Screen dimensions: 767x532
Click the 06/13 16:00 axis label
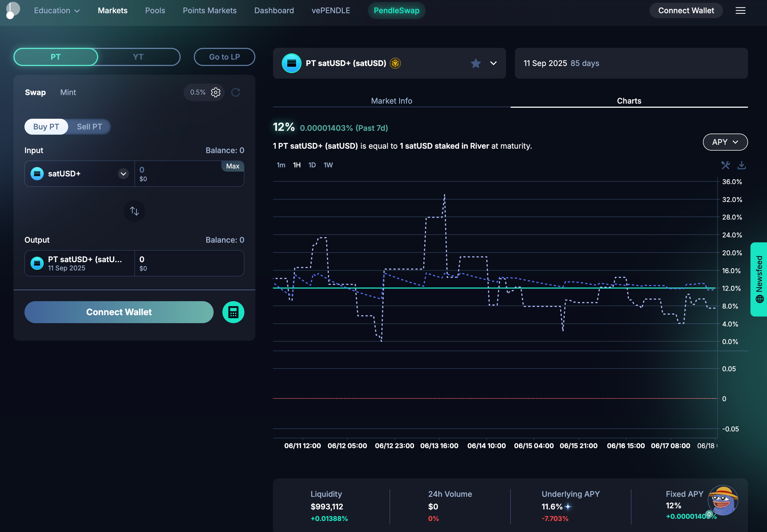tap(439, 446)
